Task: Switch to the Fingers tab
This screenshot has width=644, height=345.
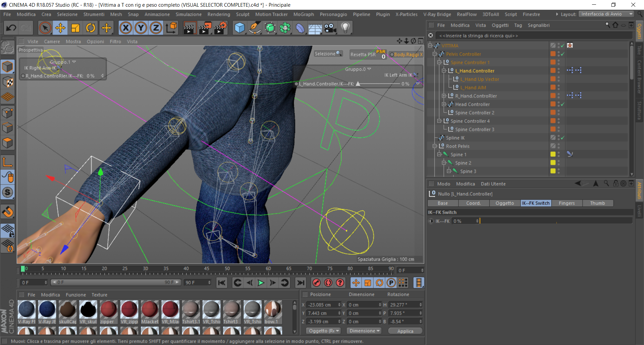Action: 567,203
